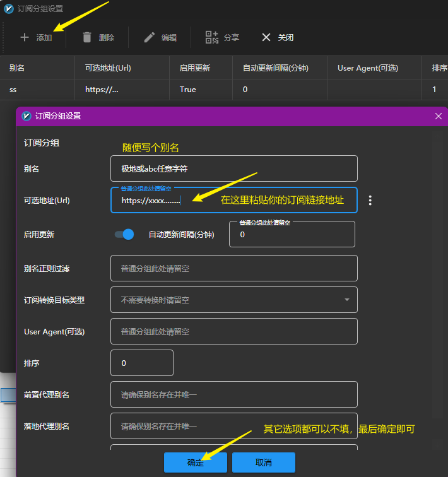Image resolution: width=448 pixels, height=477 pixels.
Task: Click the three-dot menu beside the Url field
Action: (370, 200)
